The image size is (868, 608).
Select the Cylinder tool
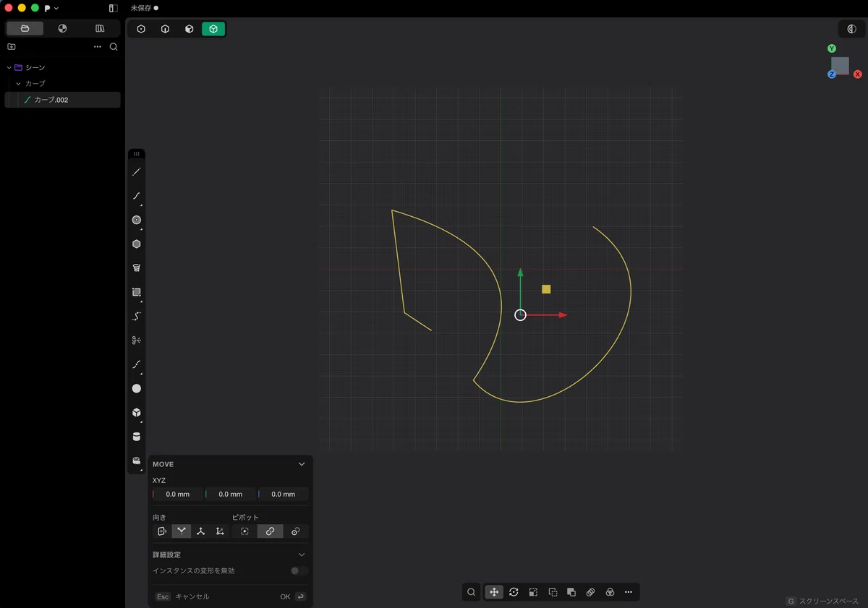click(x=137, y=437)
